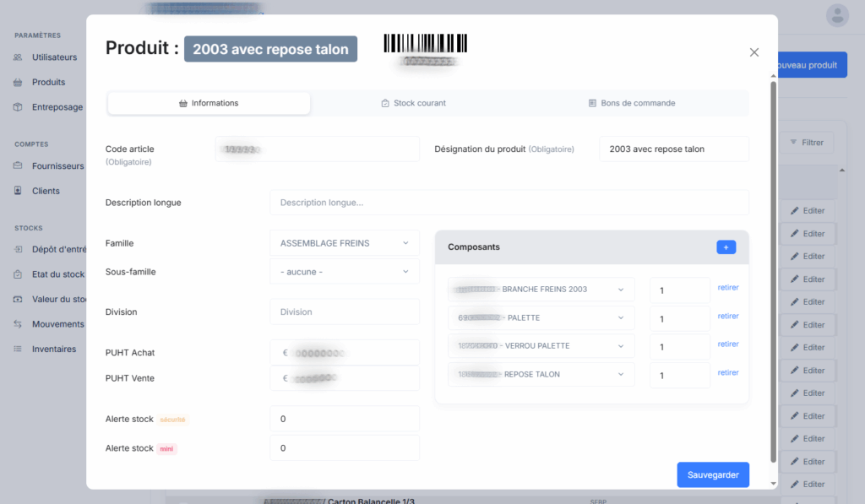Switch to the Stock courant tab

pyautogui.click(x=413, y=103)
